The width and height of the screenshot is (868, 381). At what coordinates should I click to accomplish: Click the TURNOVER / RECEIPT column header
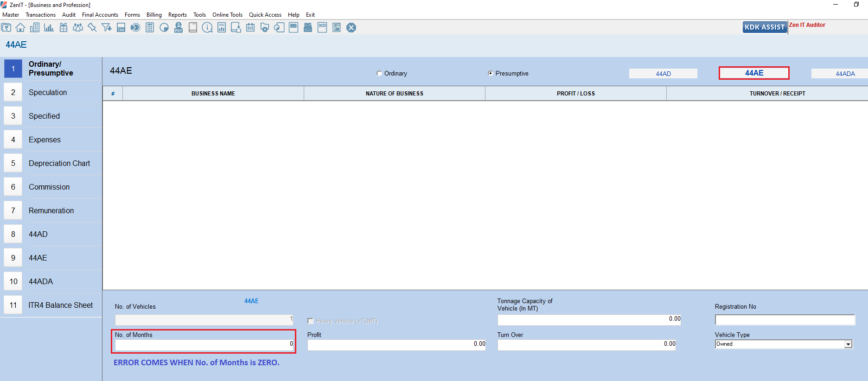tap(767, 94)
